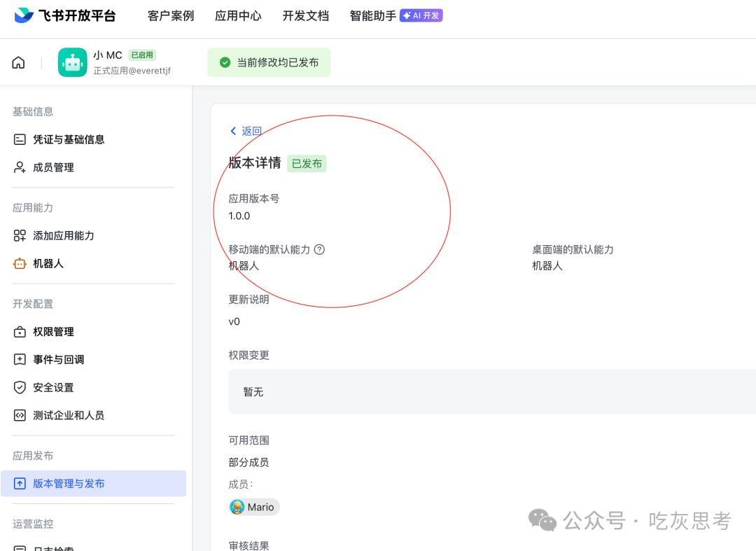
Task: Click the 事件与回调 icon
Action: [20, 360]
